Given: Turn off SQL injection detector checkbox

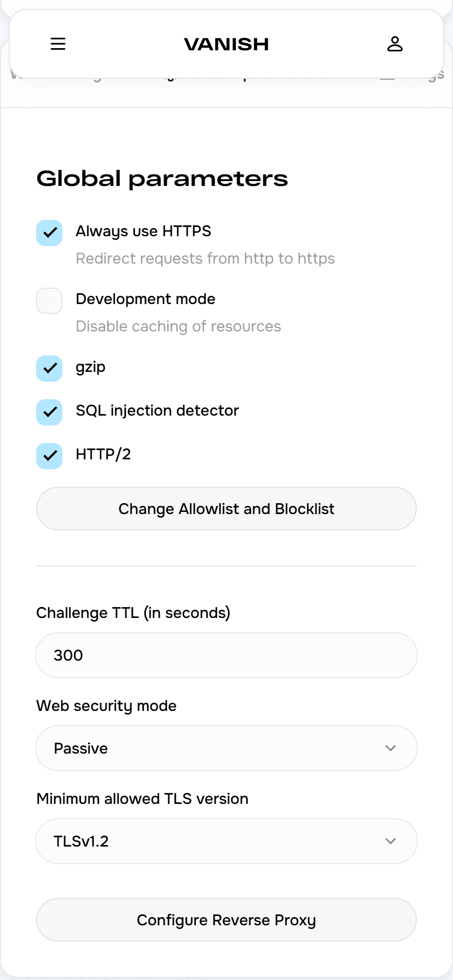Looking at the screenshot, I should click(x=49, y=412).
